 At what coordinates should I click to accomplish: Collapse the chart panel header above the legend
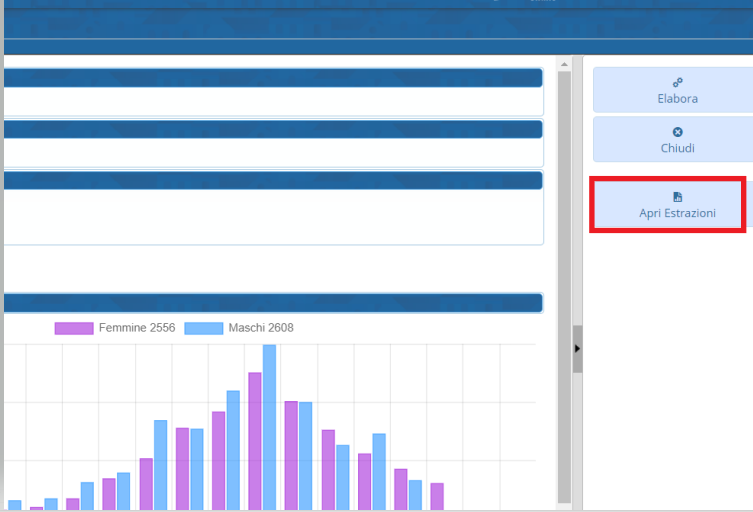(x=272, y=303)
